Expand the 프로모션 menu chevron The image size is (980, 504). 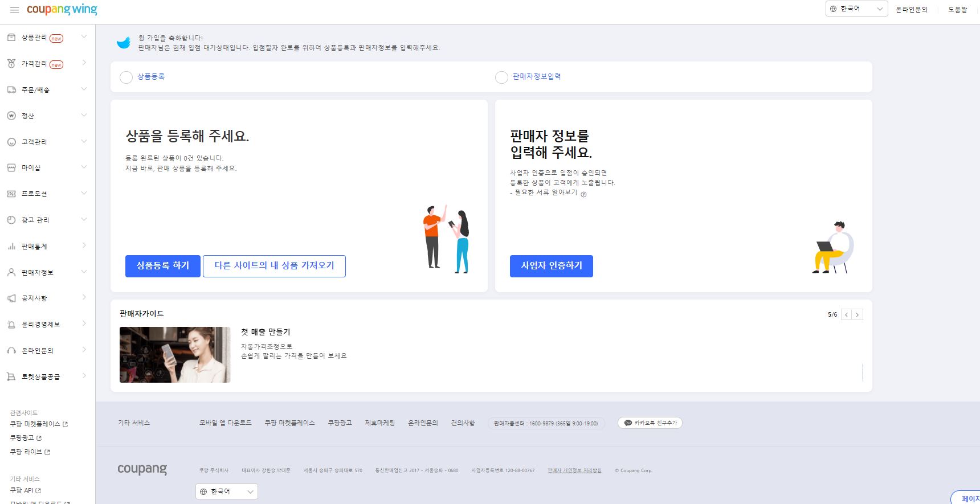click(84, 193)
